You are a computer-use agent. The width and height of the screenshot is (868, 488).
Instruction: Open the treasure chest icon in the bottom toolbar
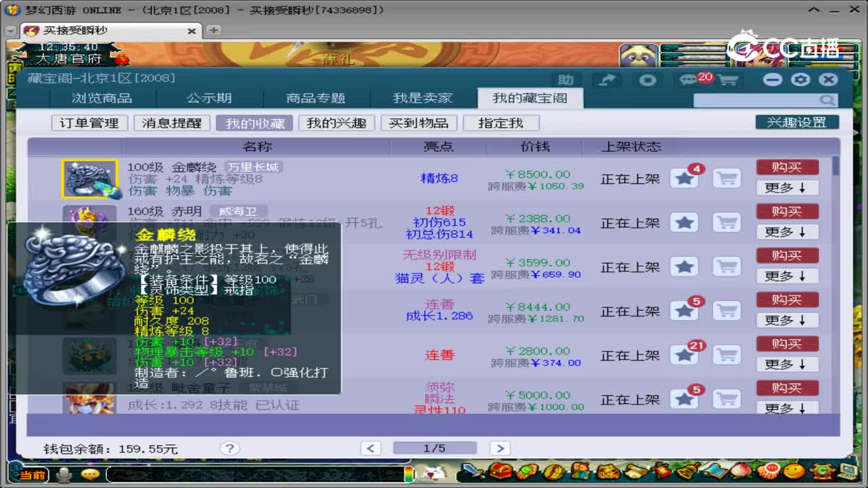501,471
